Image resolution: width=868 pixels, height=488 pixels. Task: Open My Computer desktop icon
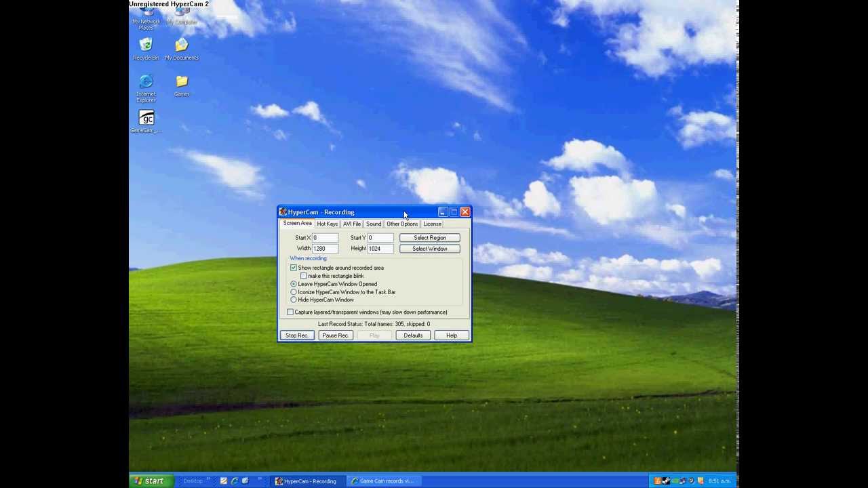(181, 18)
